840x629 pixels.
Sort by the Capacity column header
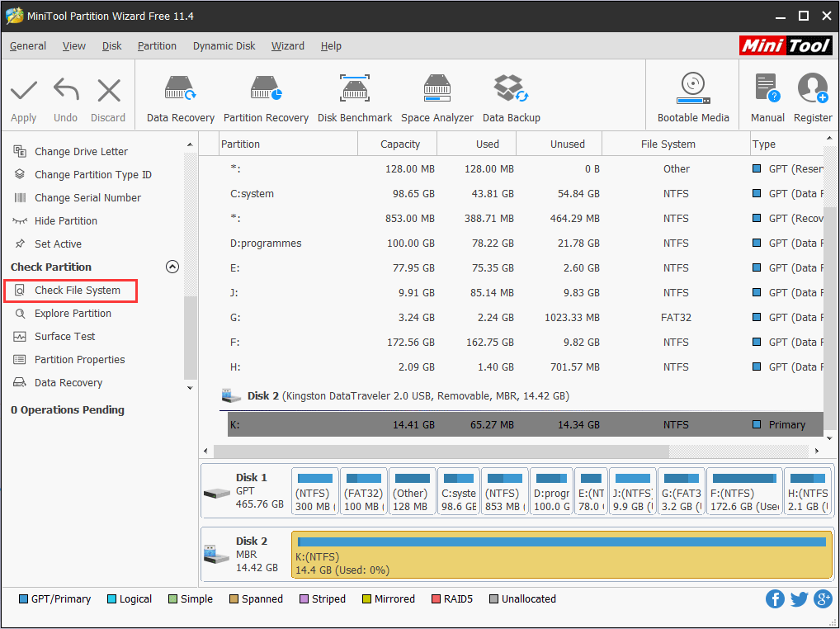point(400,144)
